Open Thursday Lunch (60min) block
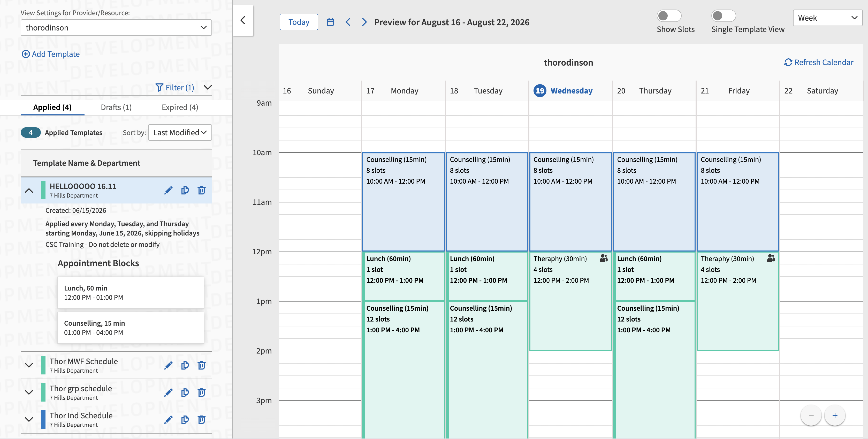868x439 pixels. (654, 276)
